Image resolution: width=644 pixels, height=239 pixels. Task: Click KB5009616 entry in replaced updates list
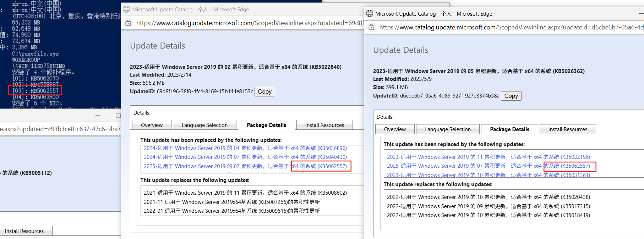pyautogui.click(x=232, y=211)
